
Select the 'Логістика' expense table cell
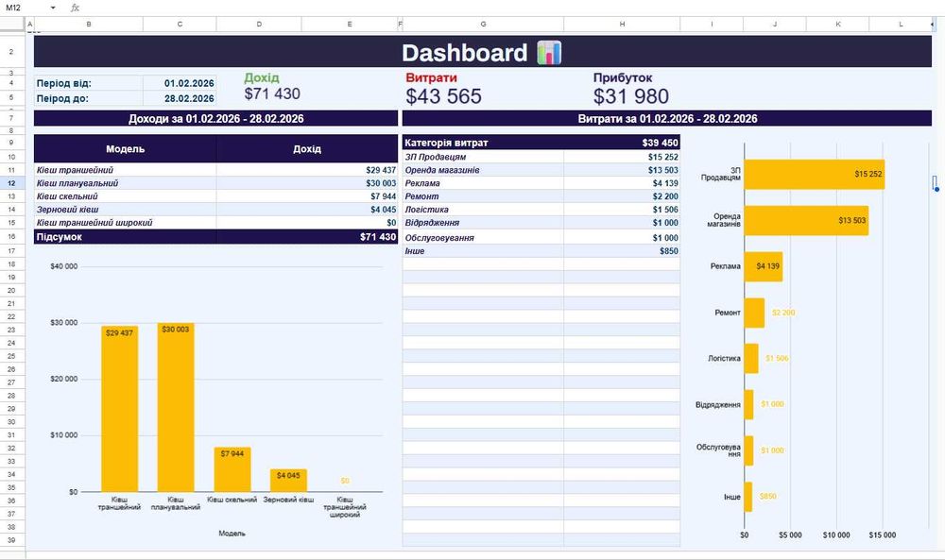pos(483,210)
